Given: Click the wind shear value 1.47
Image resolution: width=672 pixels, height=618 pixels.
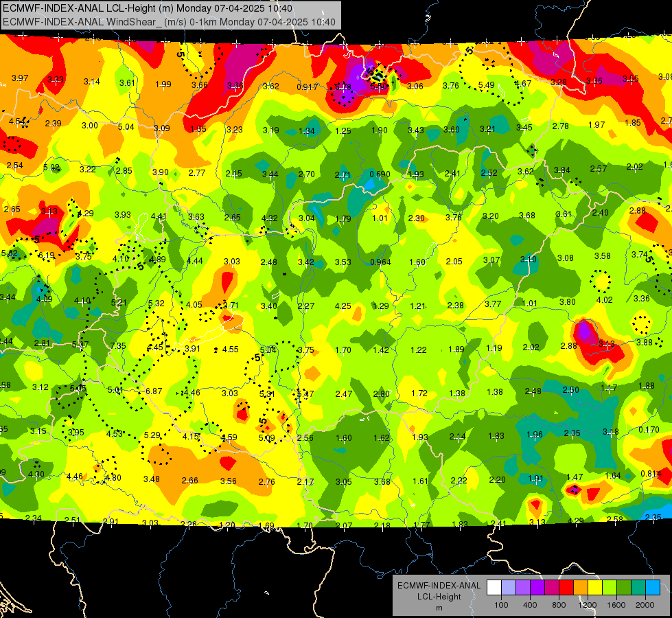Looking at the screenshot, I should (x=575, y=477).
